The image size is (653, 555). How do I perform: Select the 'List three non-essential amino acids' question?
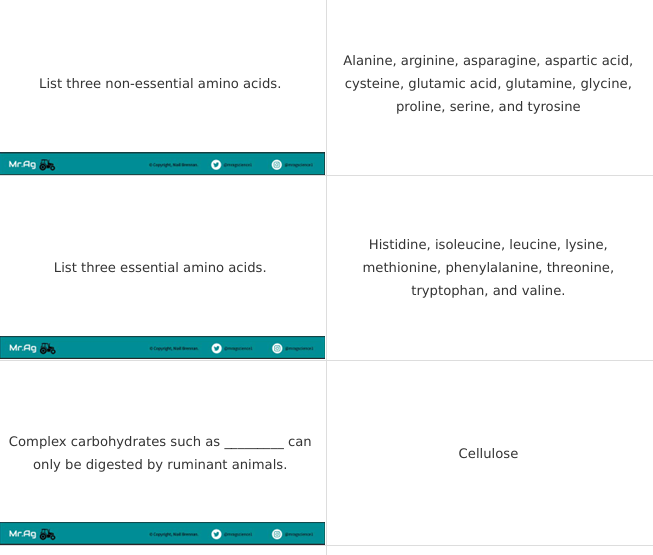(x=160, y=83)
